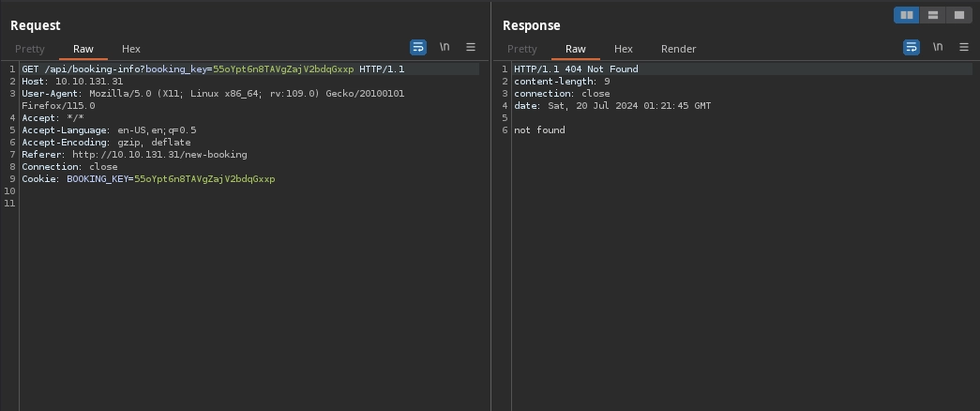This screenshot has width=980, height=411.
Task: Select the Raw tab in Request
Action: (x=83, y=49)
